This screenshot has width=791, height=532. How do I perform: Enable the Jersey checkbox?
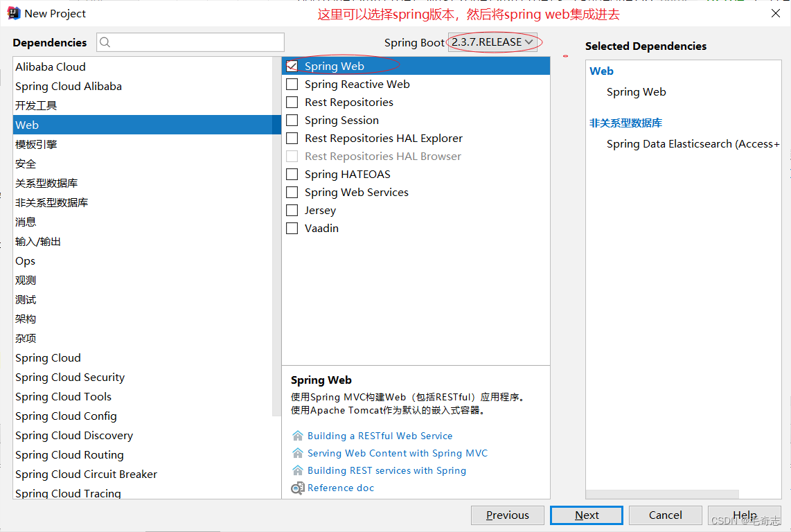pyautogui.click(x=292, y=211)
